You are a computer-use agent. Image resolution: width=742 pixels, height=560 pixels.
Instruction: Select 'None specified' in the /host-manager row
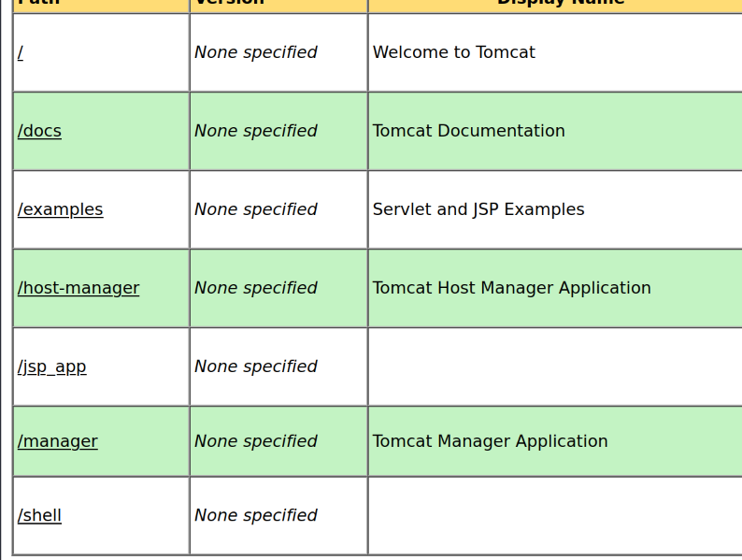pos(255,289)
